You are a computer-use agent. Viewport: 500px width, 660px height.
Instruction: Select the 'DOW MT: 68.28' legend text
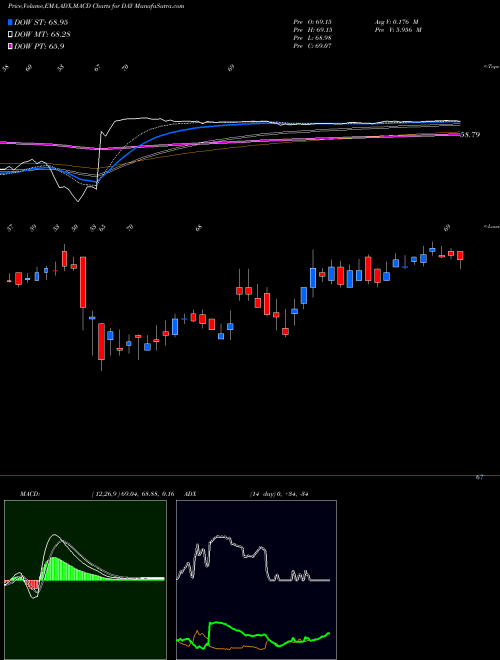(42, 34)
